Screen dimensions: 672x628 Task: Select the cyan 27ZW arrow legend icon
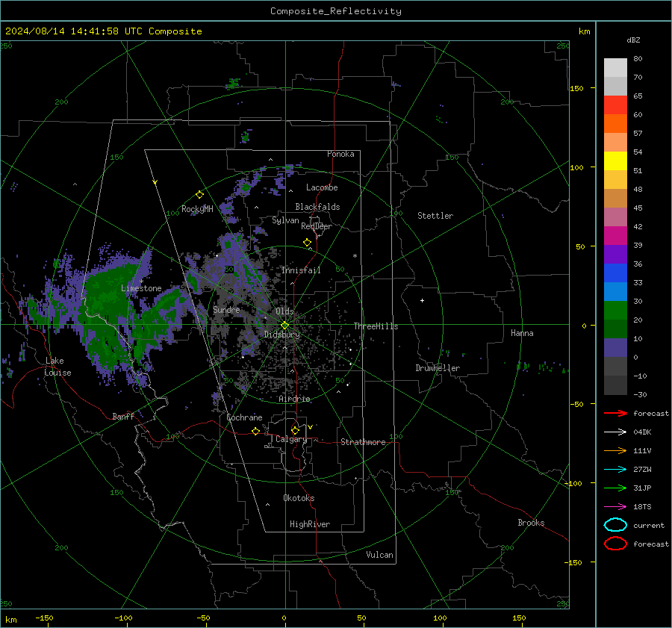point(615,470)
